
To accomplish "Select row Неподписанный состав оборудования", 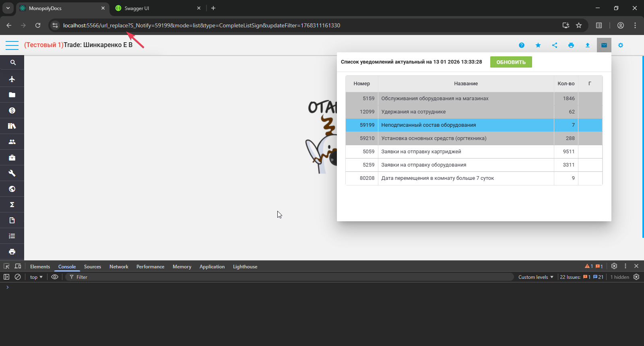I will [474, 125].
